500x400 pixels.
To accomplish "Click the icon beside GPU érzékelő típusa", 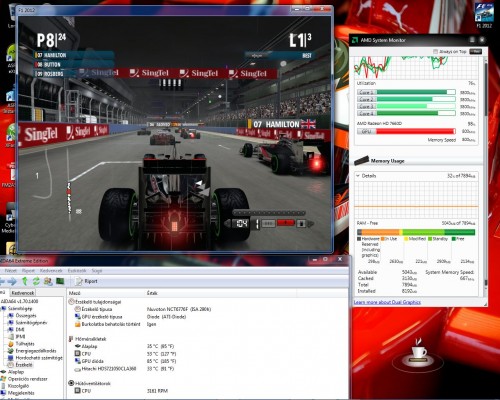I will [78, 317].
